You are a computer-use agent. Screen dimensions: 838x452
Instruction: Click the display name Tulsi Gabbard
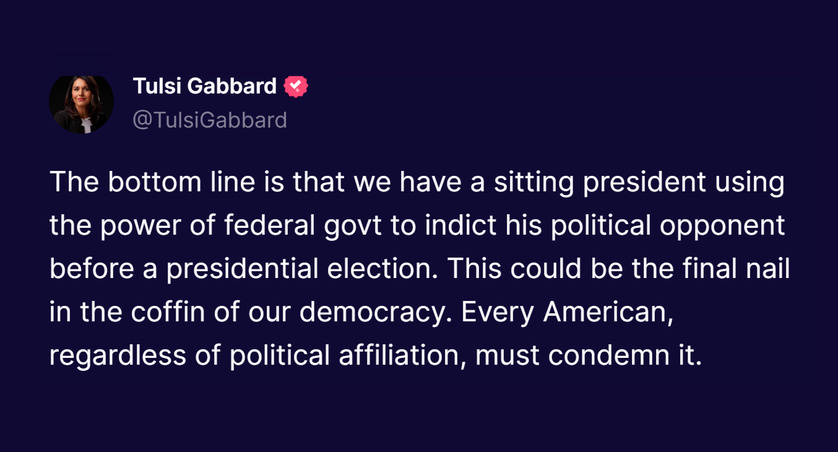[x=205, y=86]
